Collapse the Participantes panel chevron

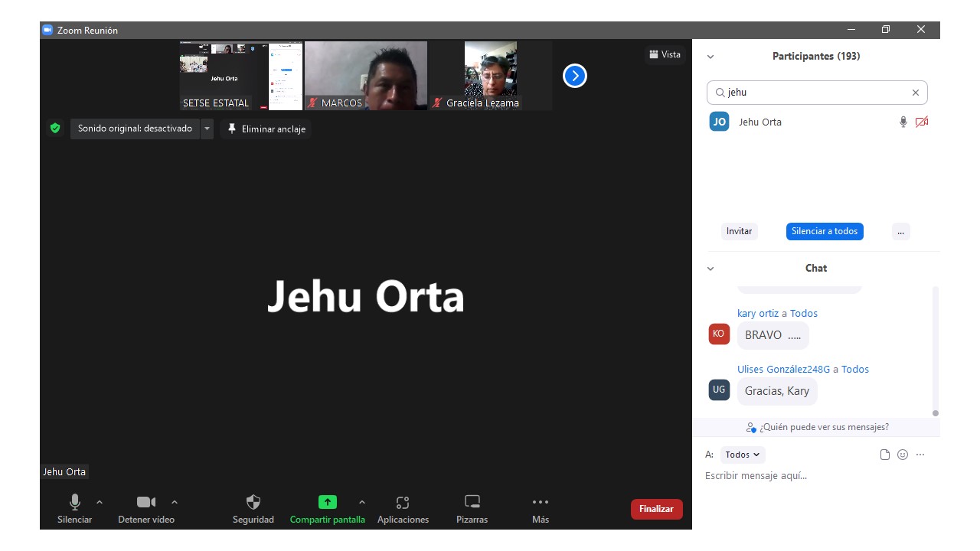click(x=710, y=57)
